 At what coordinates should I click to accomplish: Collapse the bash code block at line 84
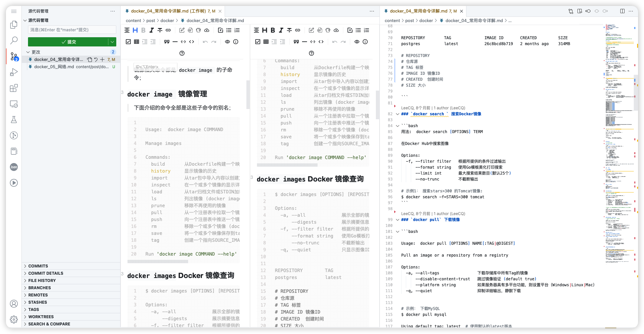pos(397,125)
